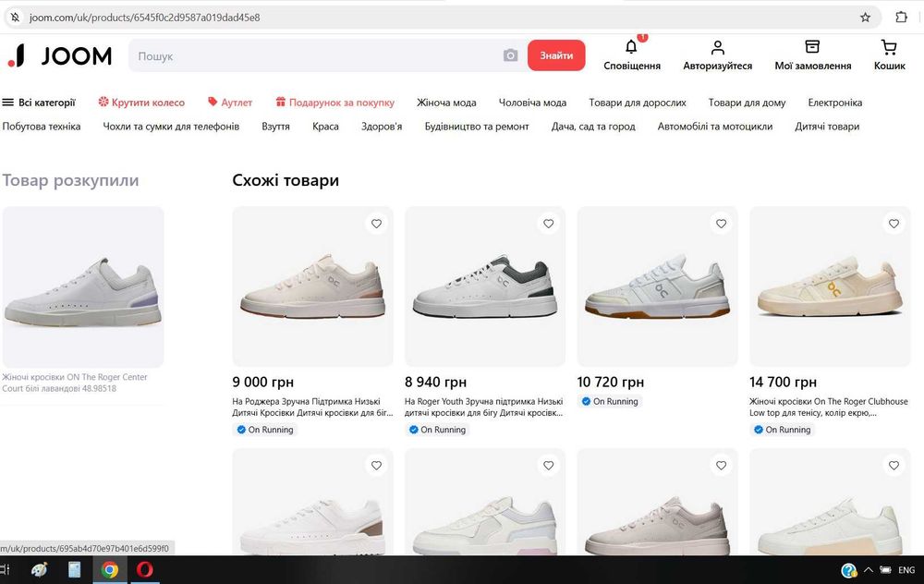Switch ENG input language
924x584 pixels.
[906, 570]
